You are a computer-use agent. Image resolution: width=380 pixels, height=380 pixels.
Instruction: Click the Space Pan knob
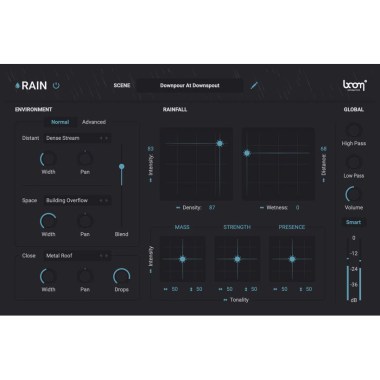point(85,221)
